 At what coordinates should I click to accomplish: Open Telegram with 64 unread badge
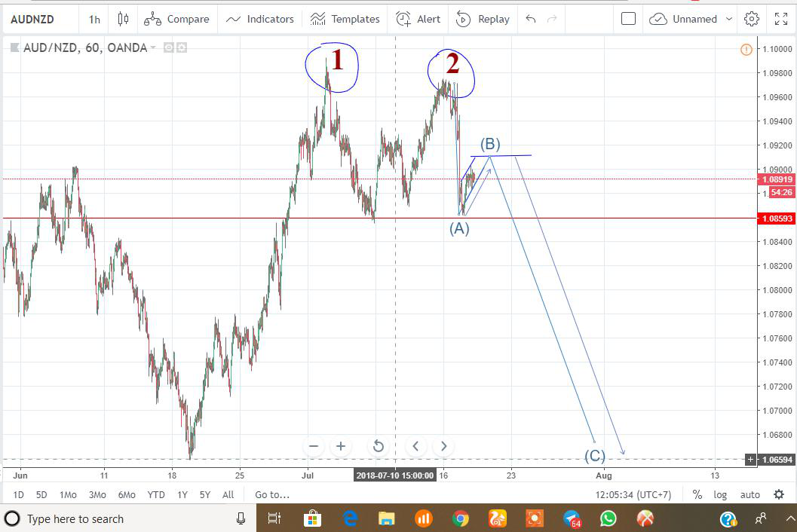click(572, 518)
